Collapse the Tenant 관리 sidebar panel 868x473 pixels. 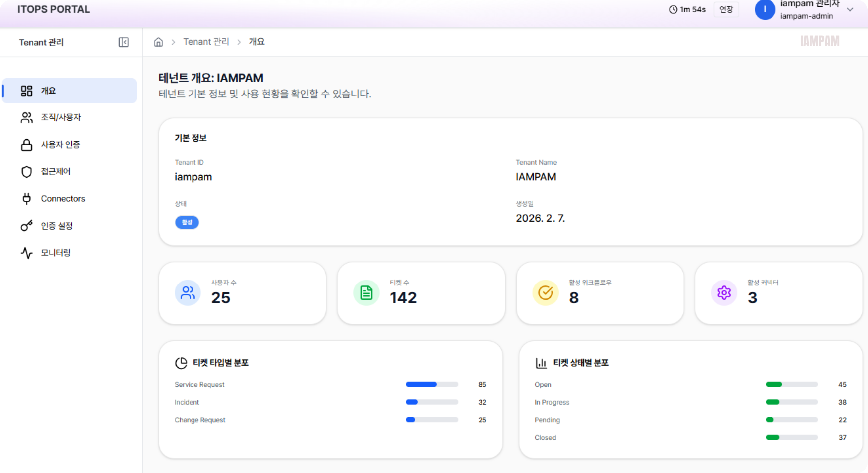click(124, 42)
